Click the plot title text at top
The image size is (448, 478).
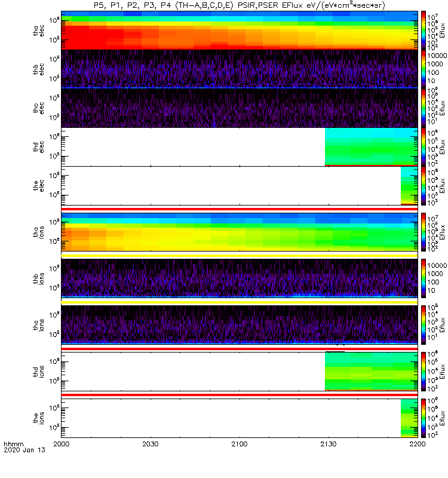click(x=240, y=5)
